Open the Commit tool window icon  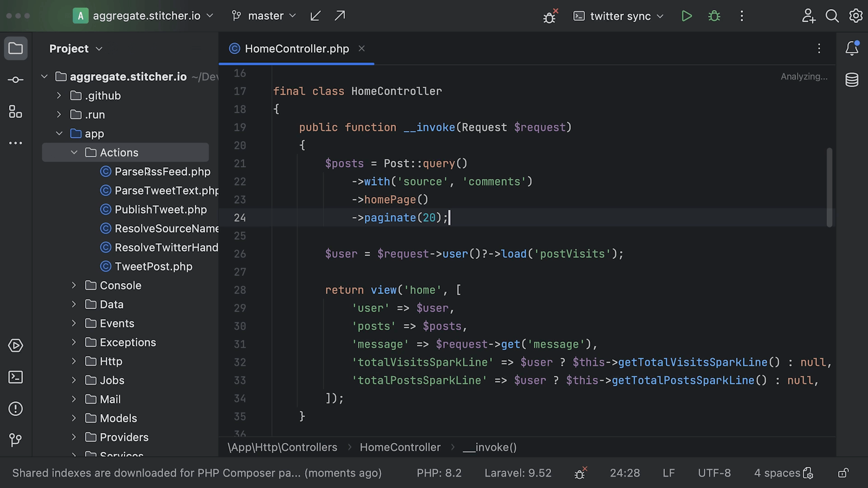pos(16,80)
